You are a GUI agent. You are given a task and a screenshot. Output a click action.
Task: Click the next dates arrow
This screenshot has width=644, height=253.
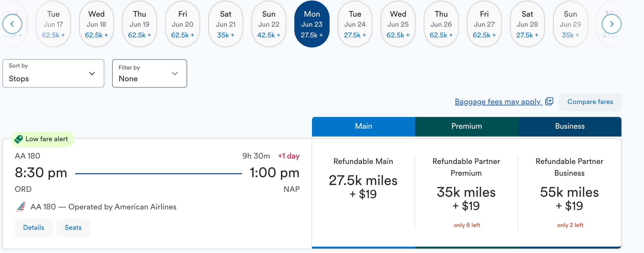coord(611,24)
